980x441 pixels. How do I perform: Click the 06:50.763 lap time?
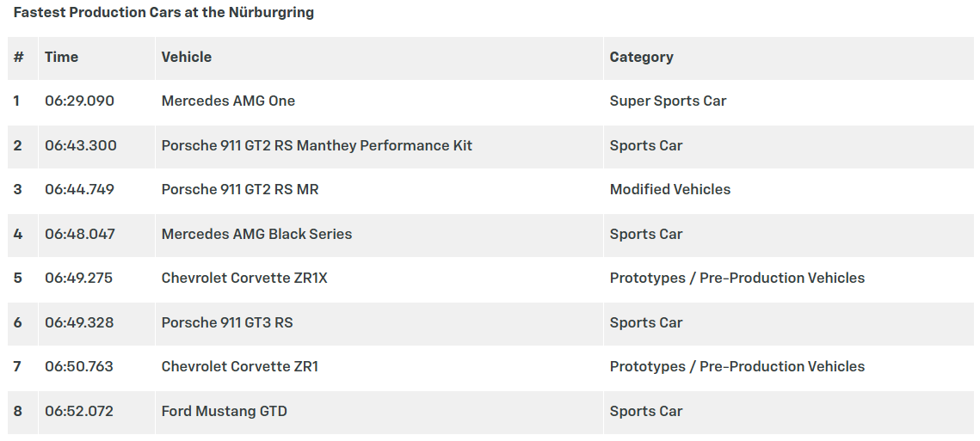click(79, 367)
